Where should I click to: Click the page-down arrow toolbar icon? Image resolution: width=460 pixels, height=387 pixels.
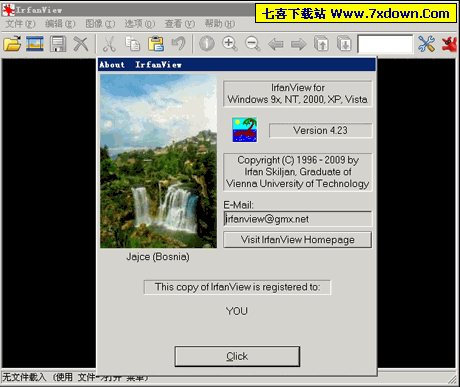coord(344,44)
